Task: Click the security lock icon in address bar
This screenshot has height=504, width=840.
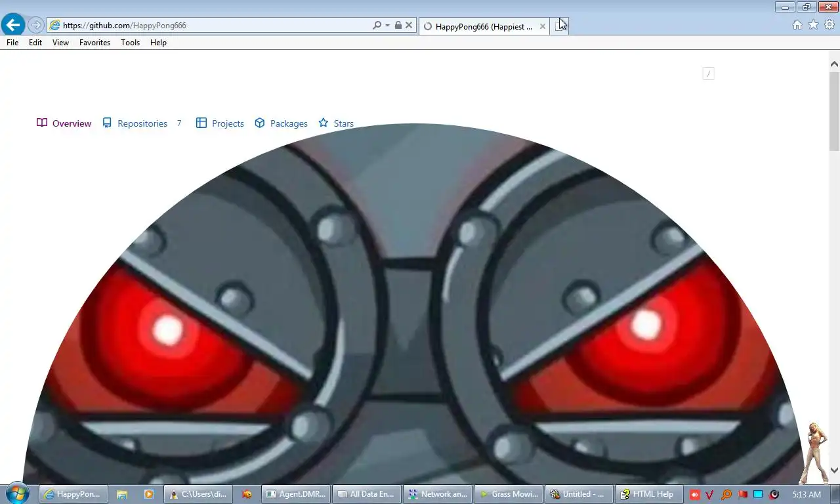Action: 398,25
